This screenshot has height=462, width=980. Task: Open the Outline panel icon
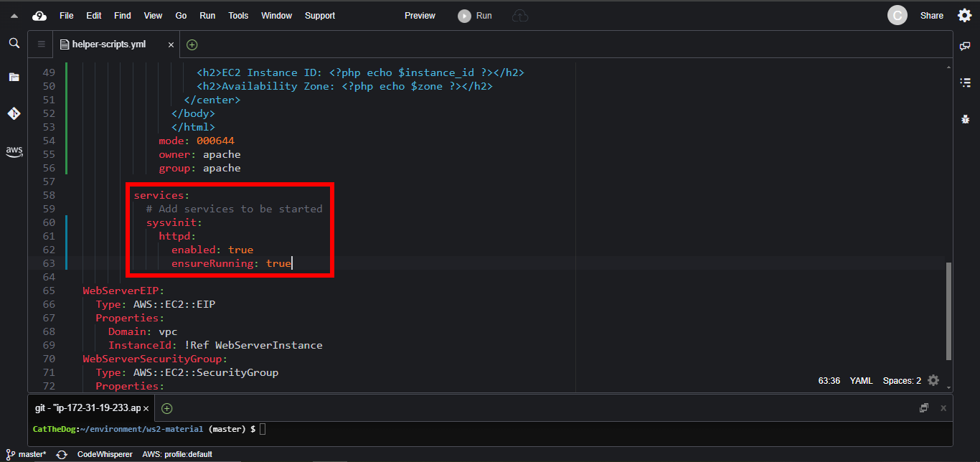pos(965,83)
